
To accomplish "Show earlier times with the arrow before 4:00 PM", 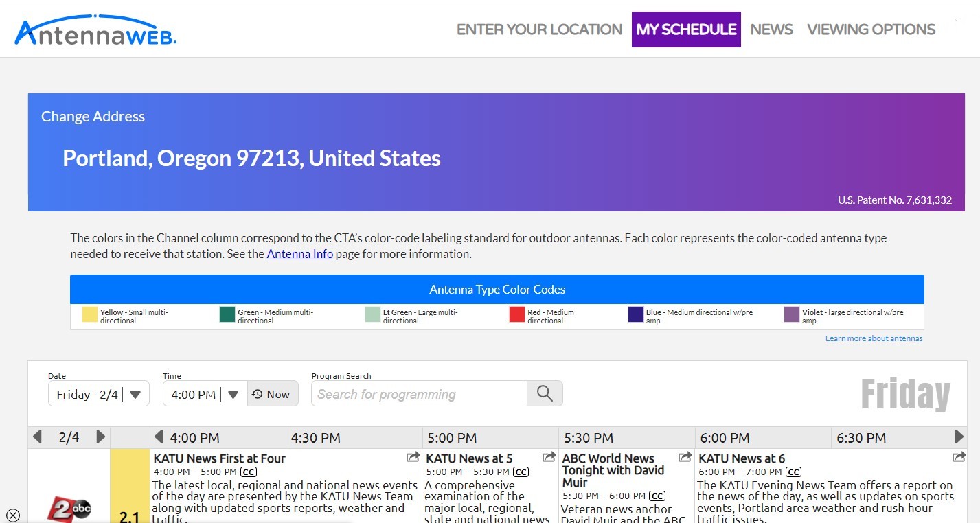I will pyautogui.click(x=159, y=437).
